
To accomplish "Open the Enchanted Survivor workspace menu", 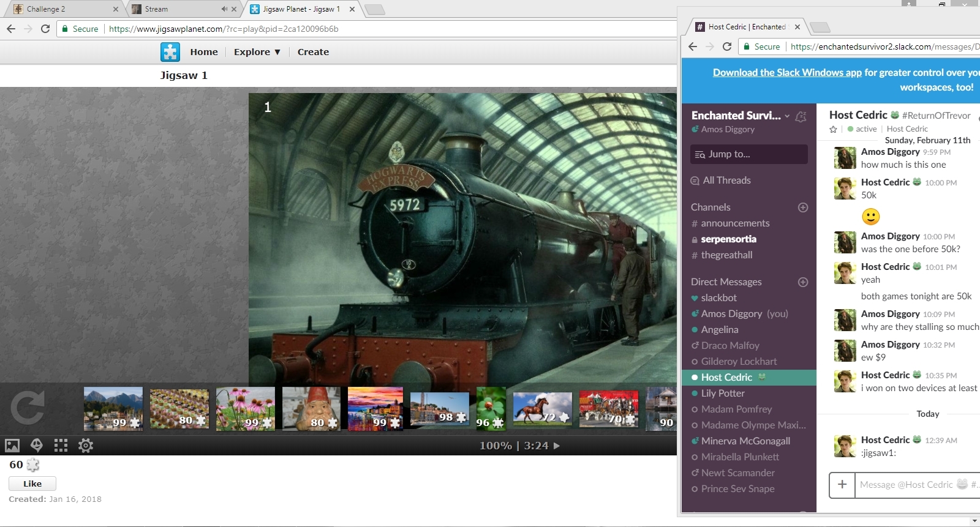I will pyautogui.click(x=741, y=115).
